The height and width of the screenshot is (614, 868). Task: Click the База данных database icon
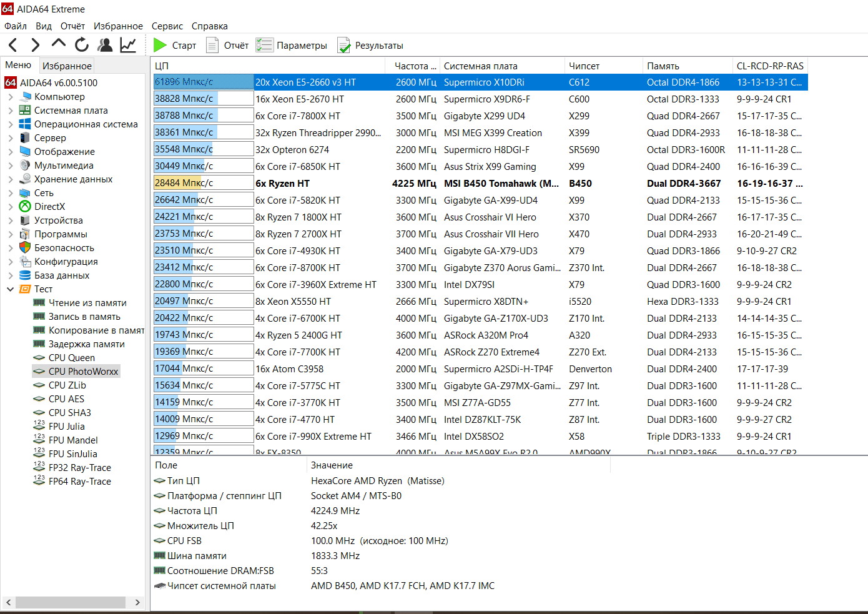tap(25, 275)
